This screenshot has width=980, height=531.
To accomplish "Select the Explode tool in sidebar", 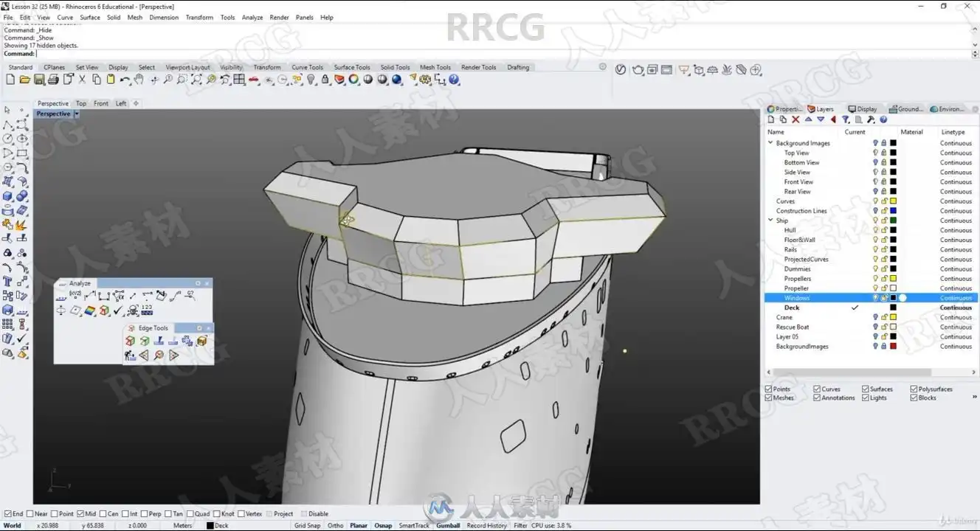I will point(21,224).
